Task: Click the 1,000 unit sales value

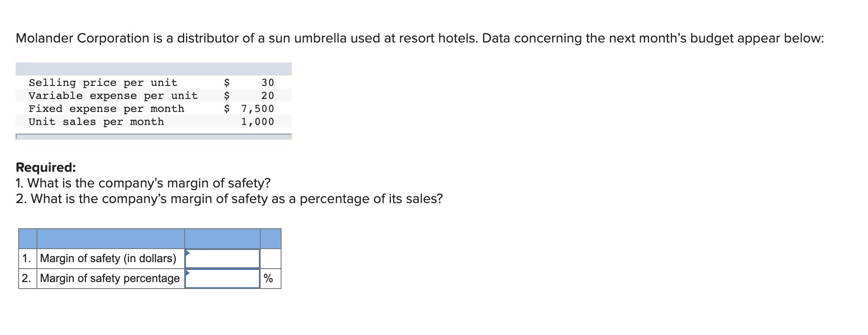Action: click(258, 122)
